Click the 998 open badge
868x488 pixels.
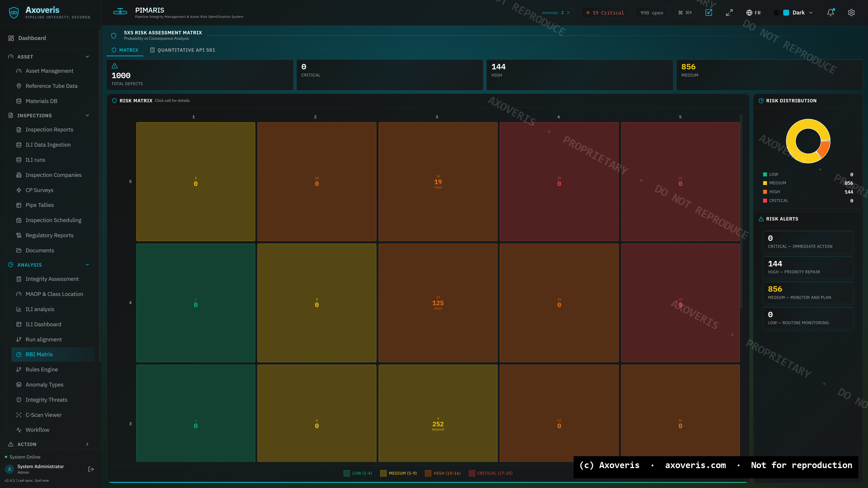[652, 13]
